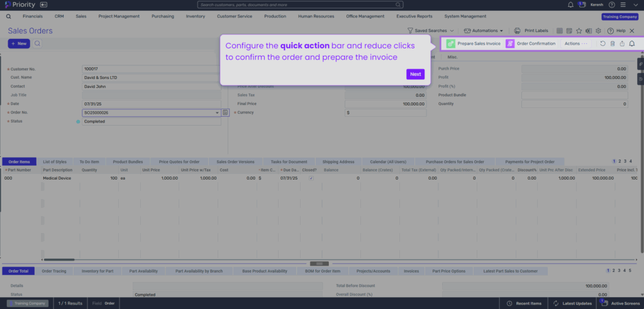Open the messages icon with badge 1 near Kerenh
This screenshot has width=644, height=309.
(581, 4)
